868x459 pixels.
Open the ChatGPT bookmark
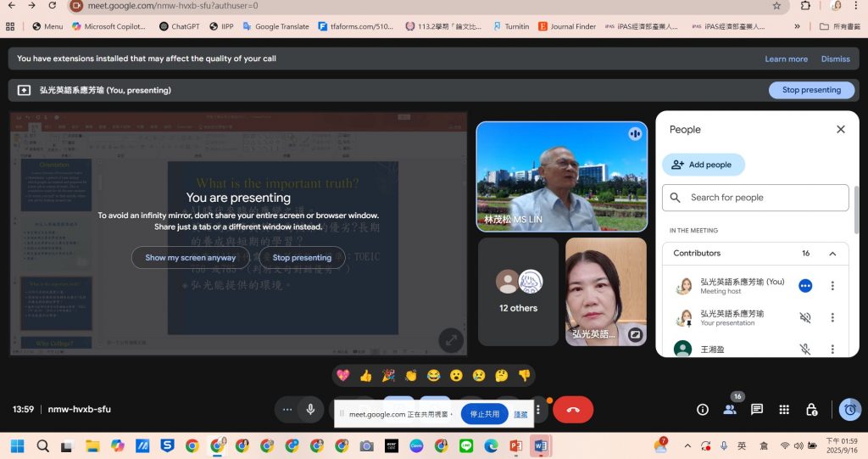180,26
